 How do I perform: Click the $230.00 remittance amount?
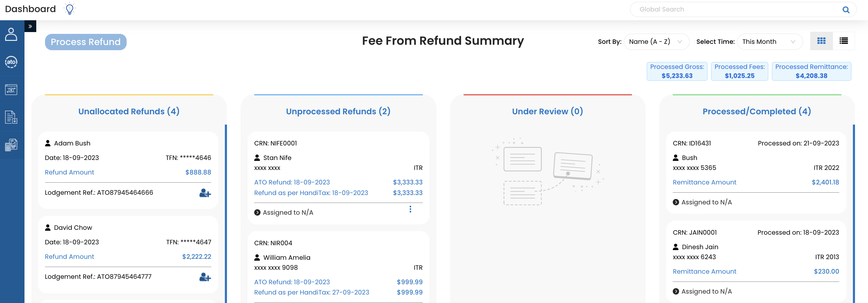(827, 272)
